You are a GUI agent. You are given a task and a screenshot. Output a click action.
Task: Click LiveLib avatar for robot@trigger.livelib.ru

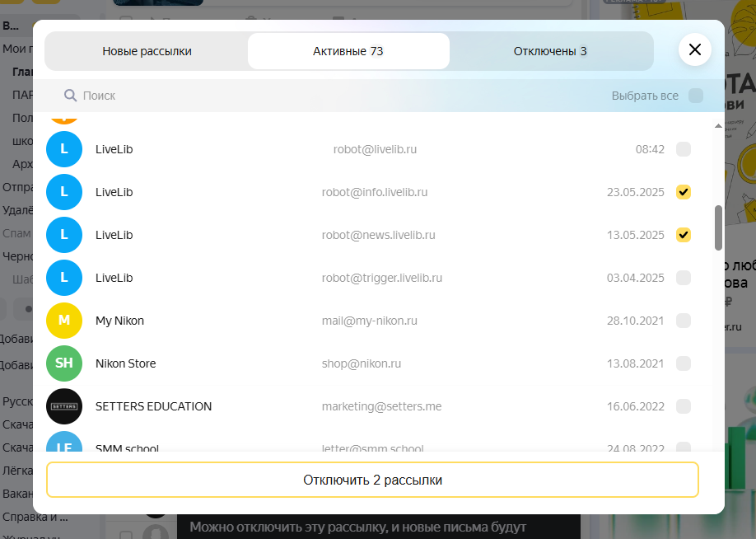(64, 278)
